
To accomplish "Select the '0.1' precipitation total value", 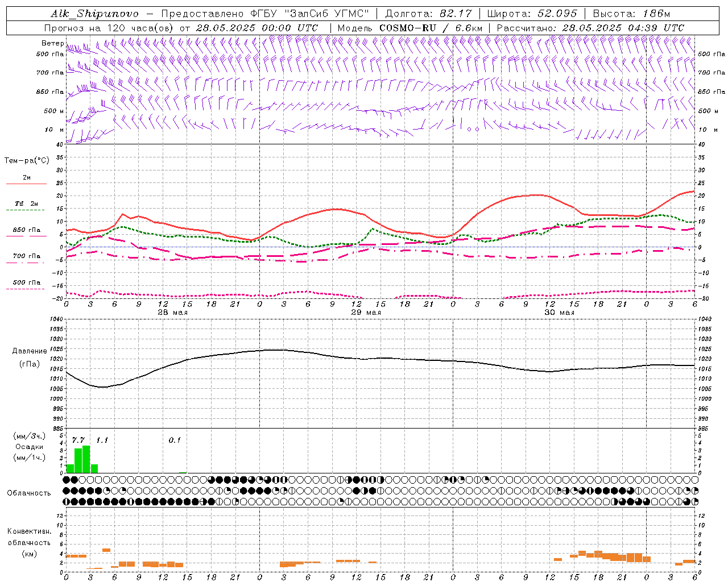I will point(175,440).
